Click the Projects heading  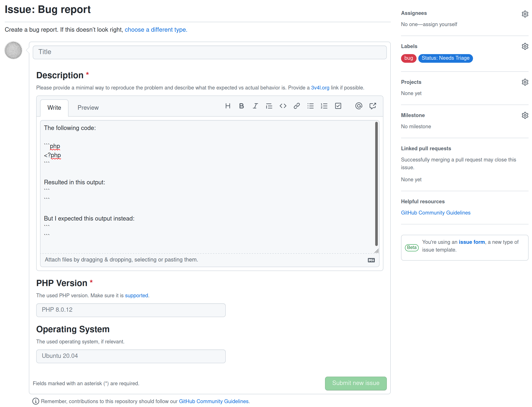click(x=411, y=82)
